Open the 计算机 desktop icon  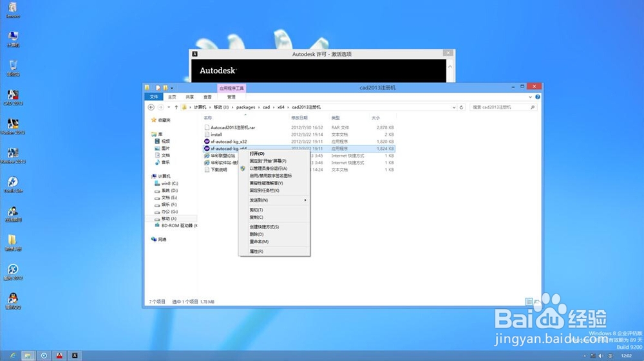coord(13,39)
